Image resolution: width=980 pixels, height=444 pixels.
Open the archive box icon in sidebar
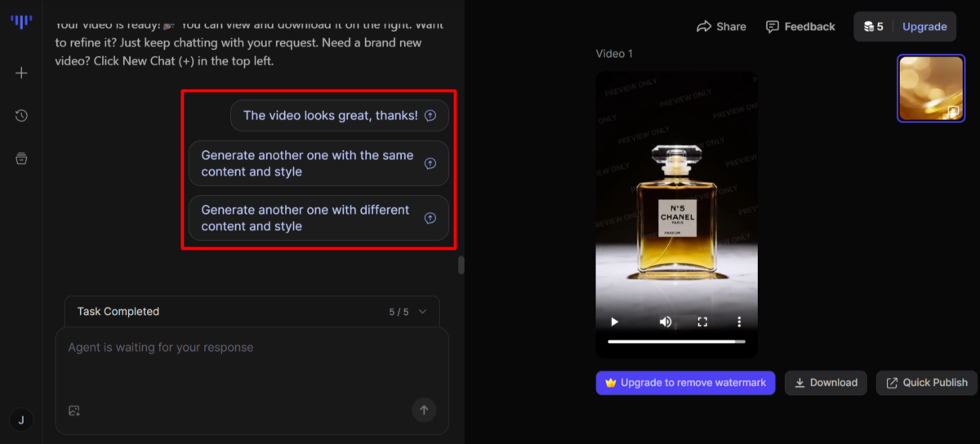tap(21, 158)
